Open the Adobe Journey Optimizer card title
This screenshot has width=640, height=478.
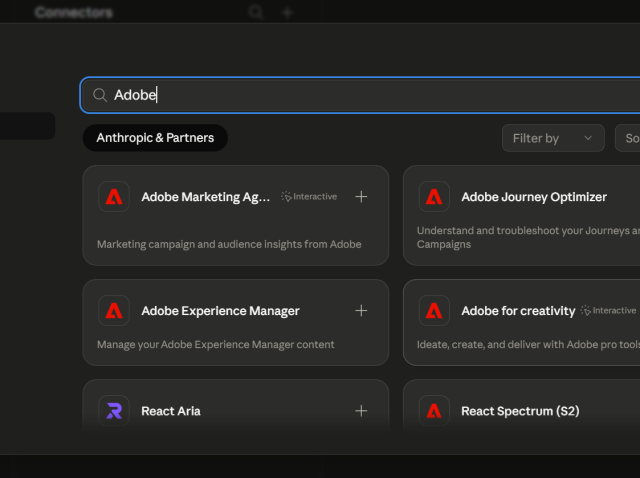(x=534, y=197)
